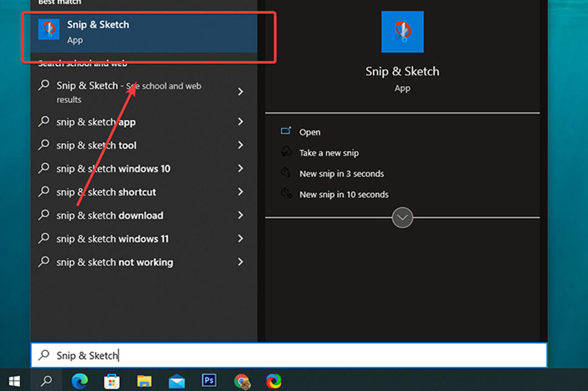Expand the arrow for 'snip & sketch app'
The image size is (588, 391).
[241, 121]
